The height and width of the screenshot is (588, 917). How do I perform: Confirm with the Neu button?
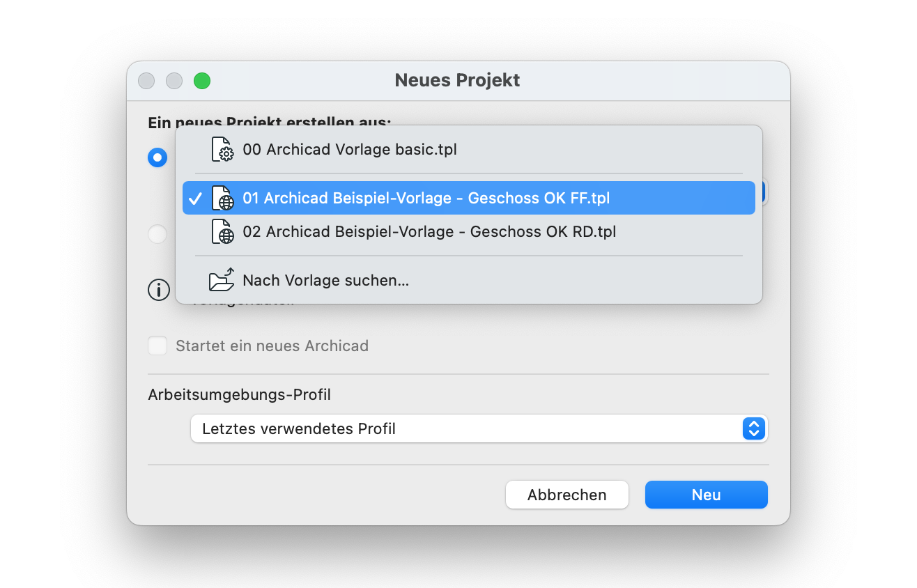coord(706,495)
